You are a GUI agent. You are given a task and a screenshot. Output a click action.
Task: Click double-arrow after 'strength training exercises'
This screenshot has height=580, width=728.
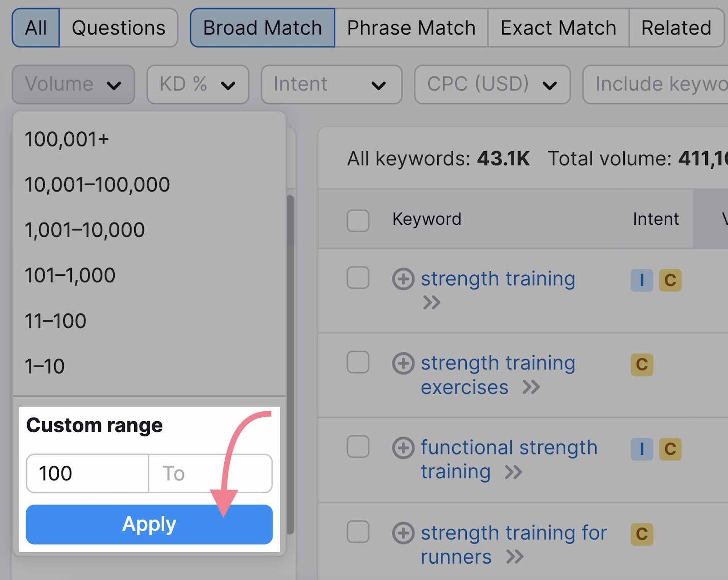pos(531,388)
